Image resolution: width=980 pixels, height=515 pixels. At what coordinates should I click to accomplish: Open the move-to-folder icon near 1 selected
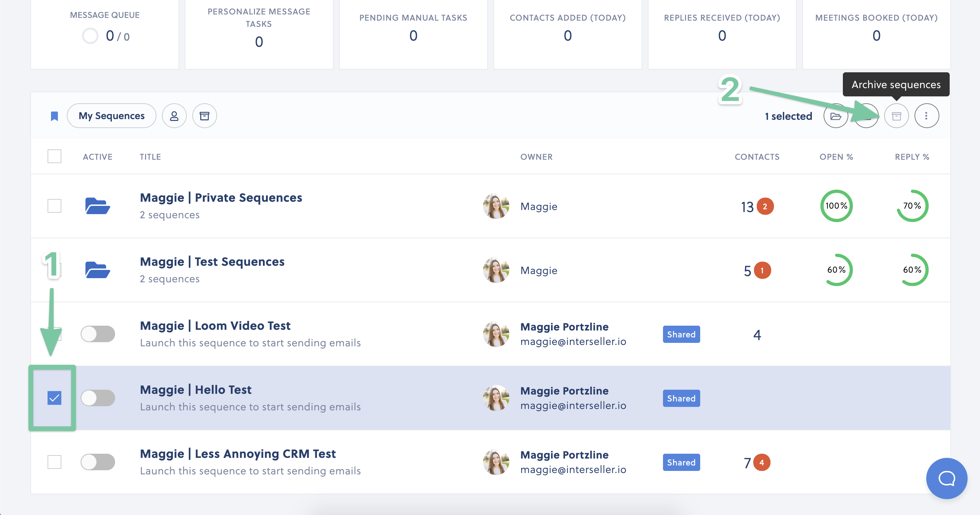[x=836, y=116]
